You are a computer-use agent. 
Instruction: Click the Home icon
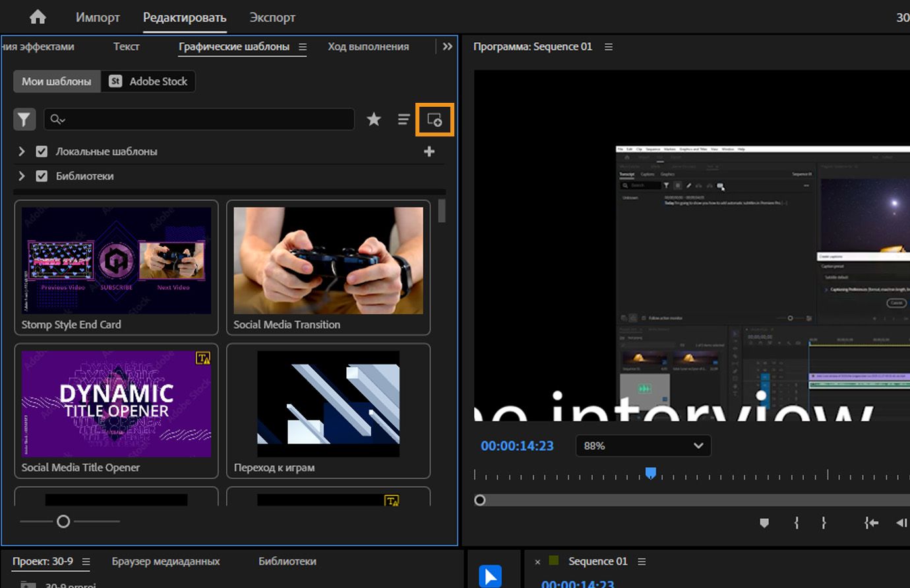coord(38,17)
